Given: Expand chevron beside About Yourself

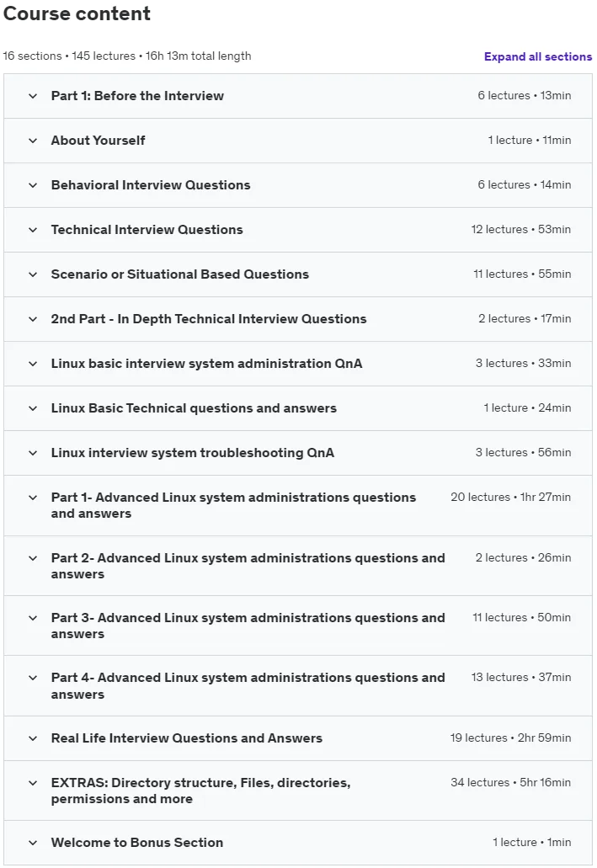Looking at the screenshot, I should click(33, 141).
